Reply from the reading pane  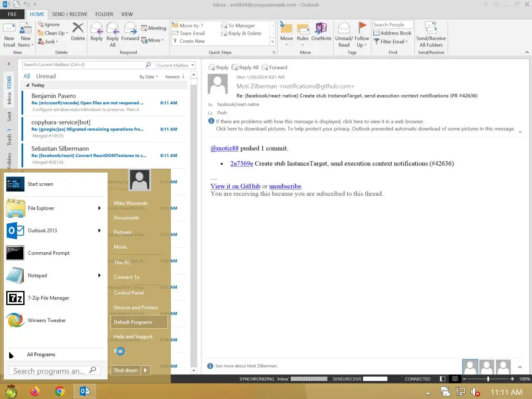click(x=219, y=67)
